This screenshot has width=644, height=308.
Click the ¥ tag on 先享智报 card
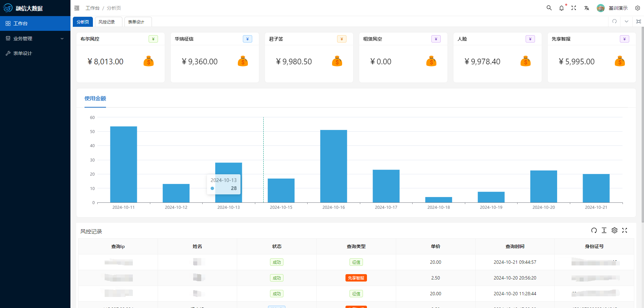pyautogui.click(x=625, y=39)
